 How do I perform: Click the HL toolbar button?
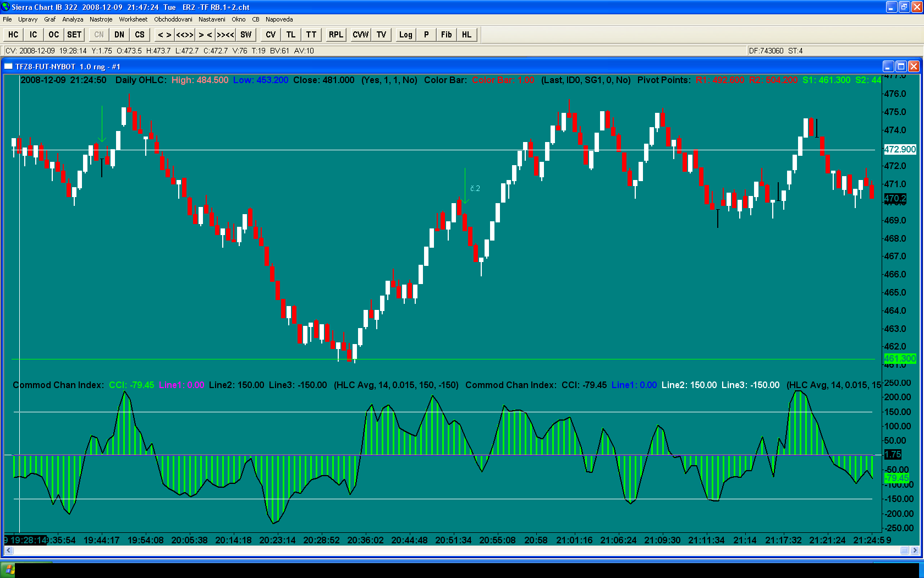(466, 35)
